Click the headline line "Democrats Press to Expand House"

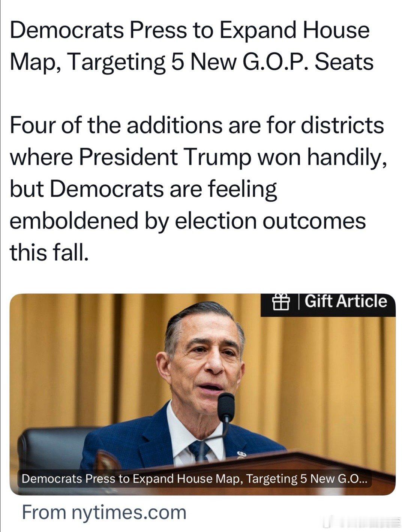pyautogui.click(x=189, y=30)
